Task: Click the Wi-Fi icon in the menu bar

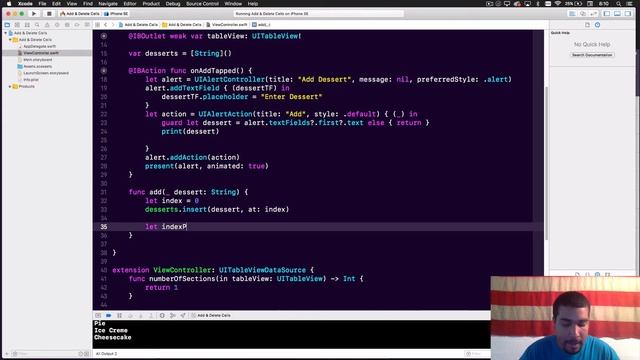Action: tap(558, 4)
